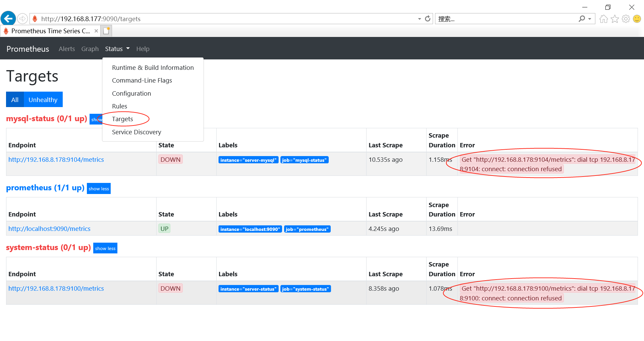The image size is (644, 341).
Task: Click 4.245s ago last scrape value
Action: click(384, 229)
